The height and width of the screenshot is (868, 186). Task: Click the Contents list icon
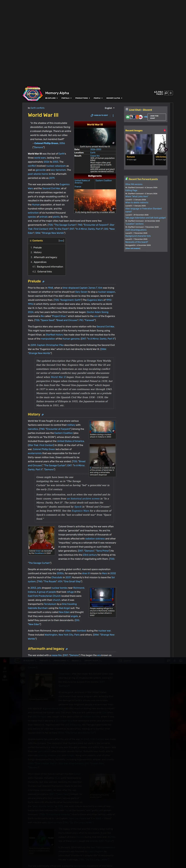(x=30, y=241)
